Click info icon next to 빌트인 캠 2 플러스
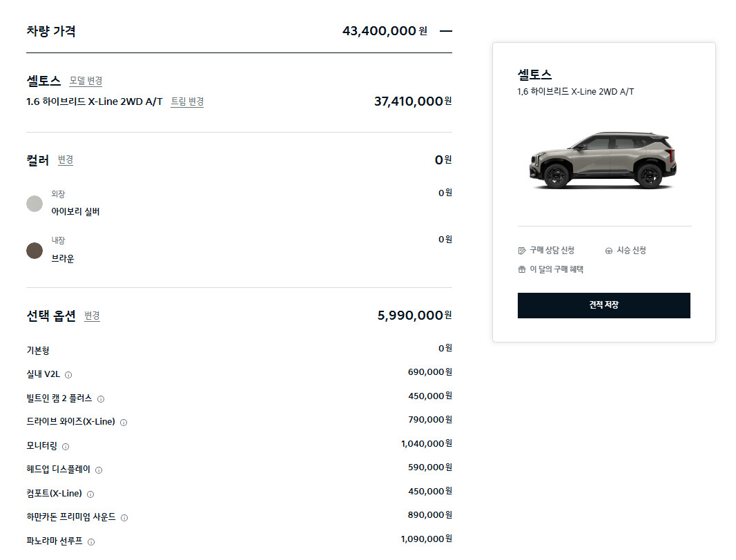 101,399
